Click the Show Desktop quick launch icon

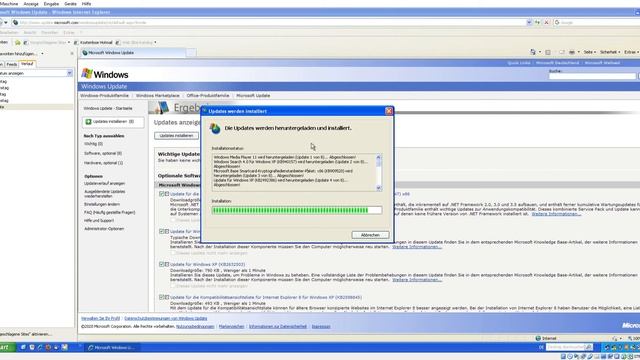(x=23, y=347)
